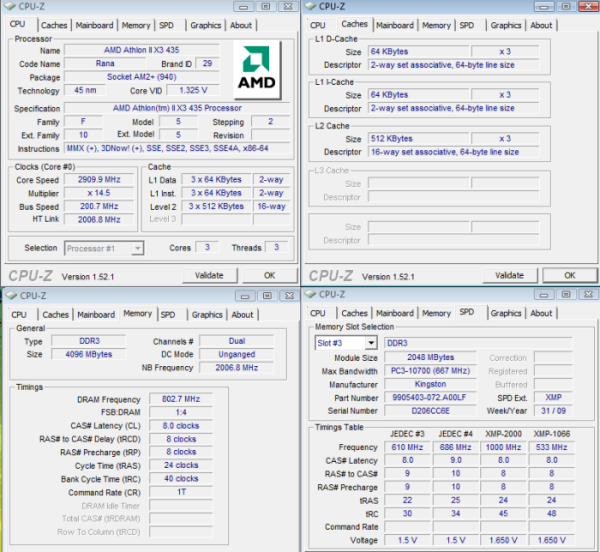Open Mainboard tab in bottom-right SPD window

click(x=395, y=313)
